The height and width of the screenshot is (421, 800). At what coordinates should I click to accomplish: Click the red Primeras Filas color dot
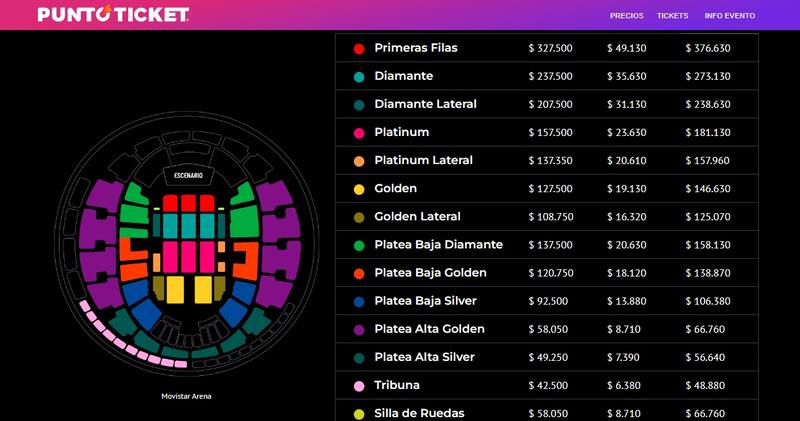(x=359, y=48)
